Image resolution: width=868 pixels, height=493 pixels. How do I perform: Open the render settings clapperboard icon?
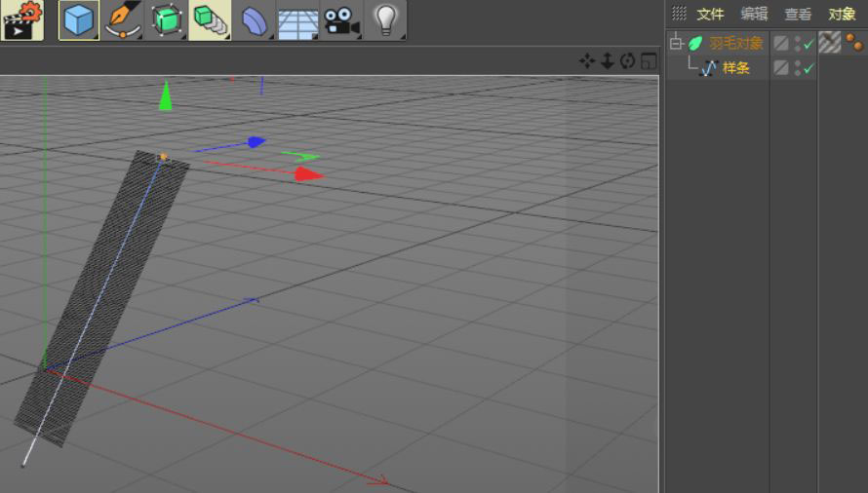pos(22,20)
